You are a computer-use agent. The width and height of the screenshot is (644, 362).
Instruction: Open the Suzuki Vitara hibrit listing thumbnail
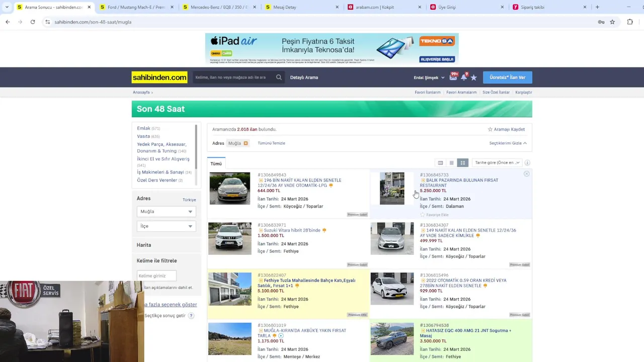click(x=230, y=238)
